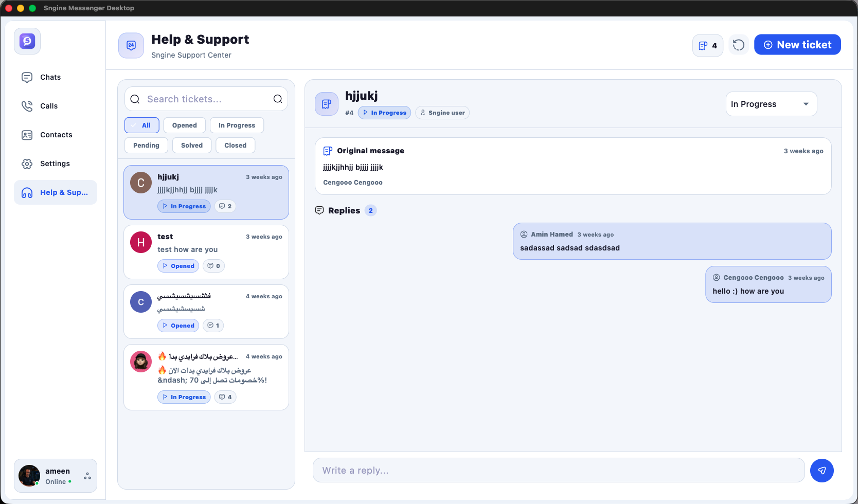Click the red H avatar on test ticket
Screen dimensions: 858x504
pyautogui.click(x=141, y=242)
